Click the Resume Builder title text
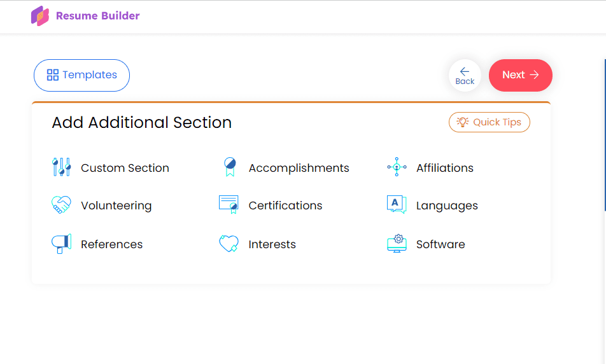Viewport: 606px width, 364px height. 97,16
